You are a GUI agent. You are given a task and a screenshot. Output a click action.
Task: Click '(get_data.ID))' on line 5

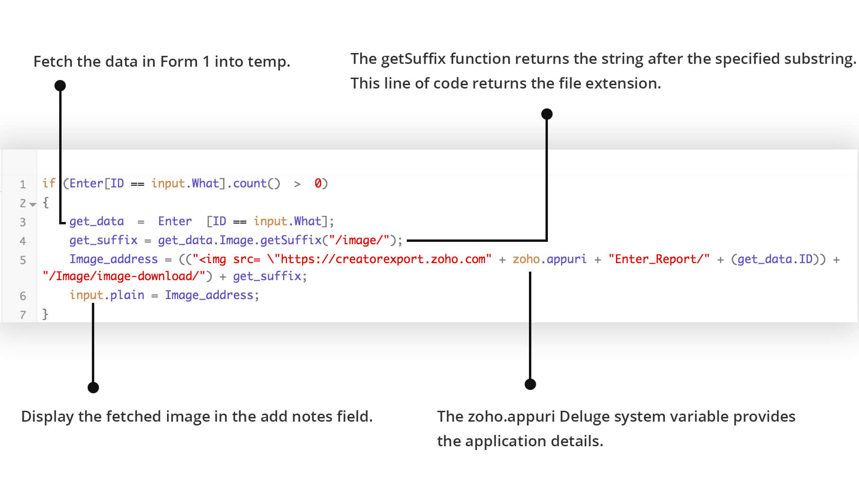tap(778, 259)
